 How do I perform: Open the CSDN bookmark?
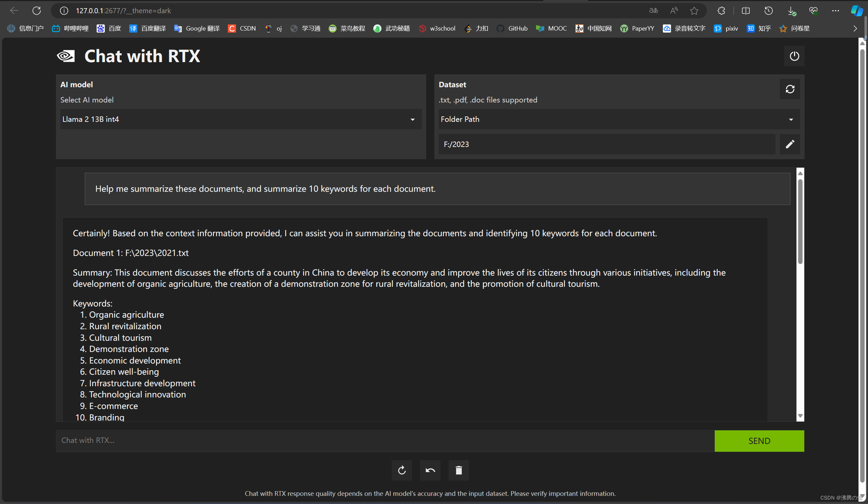pos(242,29)
